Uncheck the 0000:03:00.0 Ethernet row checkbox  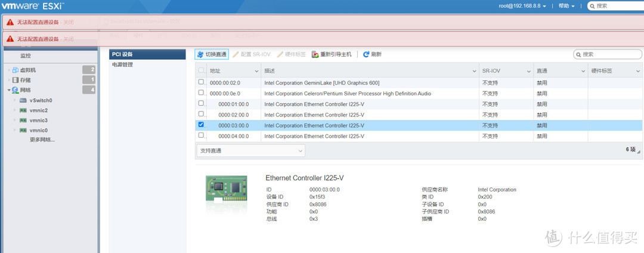pos(201,125)
